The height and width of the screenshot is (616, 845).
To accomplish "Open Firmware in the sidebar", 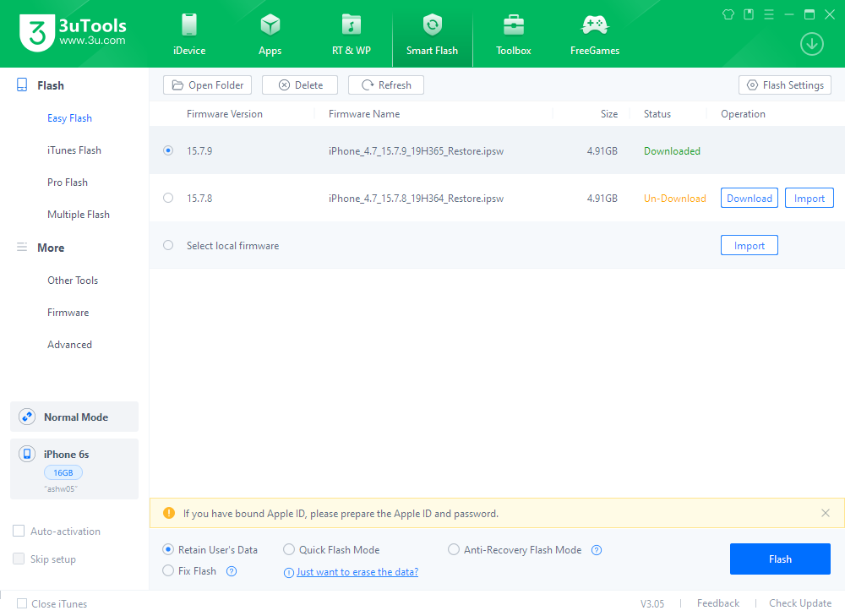I will click(68, 313).
